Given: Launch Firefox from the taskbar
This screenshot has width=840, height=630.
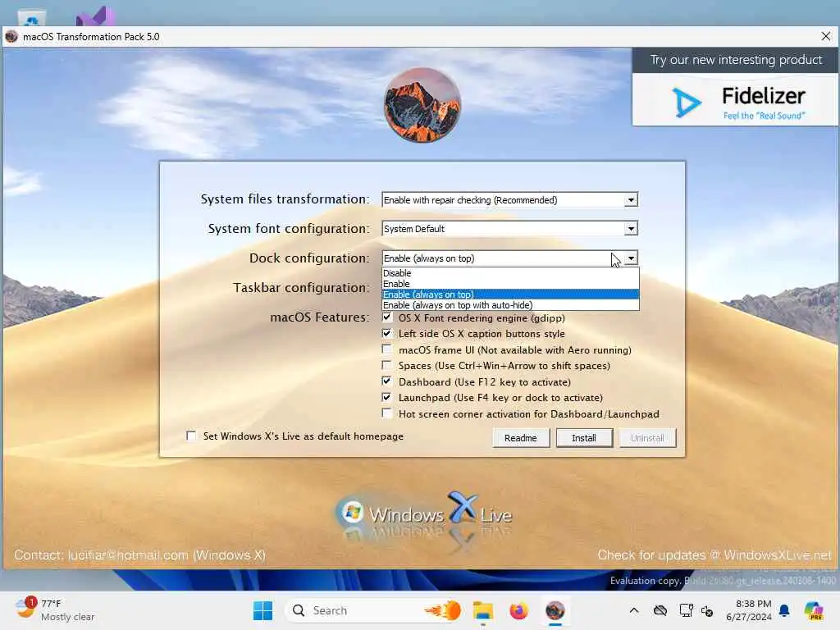Looking at the screenshot, I should pos(518,610).
